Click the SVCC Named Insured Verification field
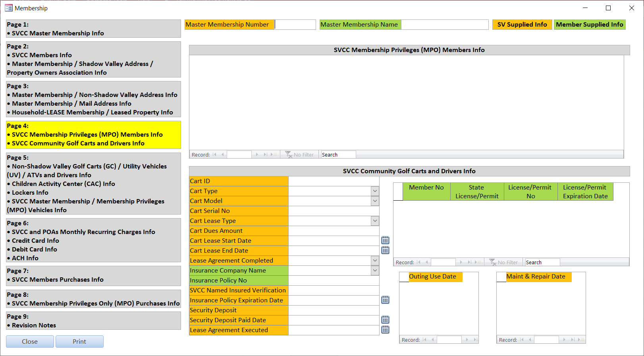This screenshot has width=644, height=356. (334, 290)
